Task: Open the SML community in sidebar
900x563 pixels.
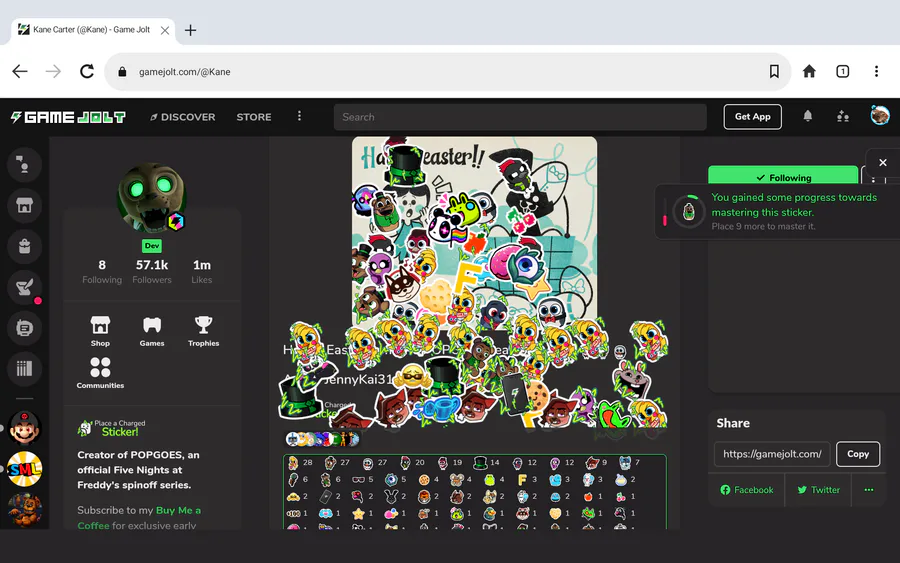Action: coord(24,469)
